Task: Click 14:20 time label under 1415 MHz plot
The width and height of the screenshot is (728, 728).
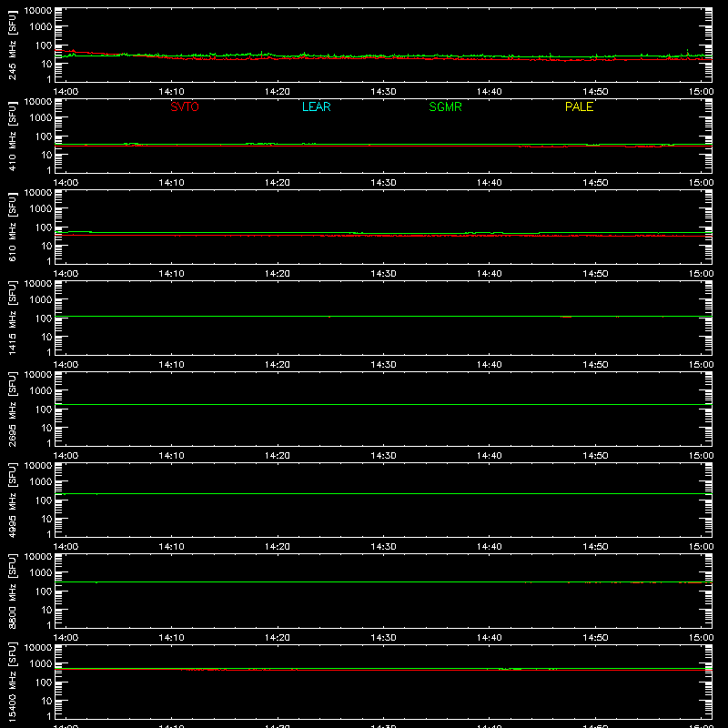Action: point(278,365)
